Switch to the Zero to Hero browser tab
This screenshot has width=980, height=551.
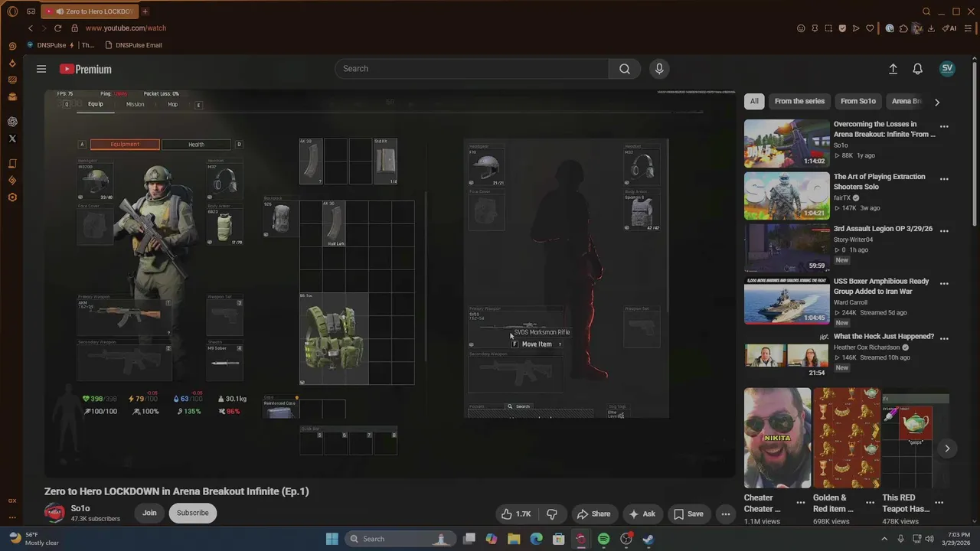point(89,11)
